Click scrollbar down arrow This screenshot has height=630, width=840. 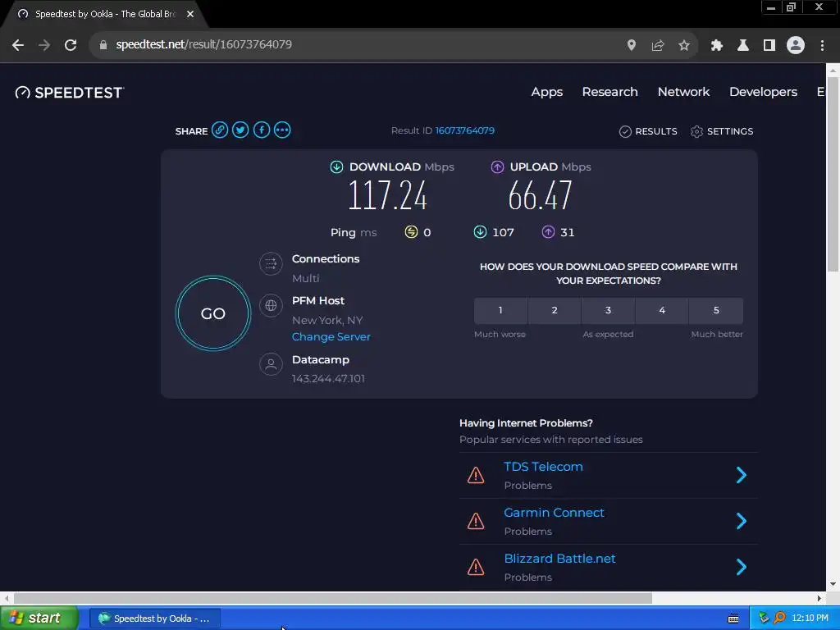pyautogui.click(x=833, y=584)
